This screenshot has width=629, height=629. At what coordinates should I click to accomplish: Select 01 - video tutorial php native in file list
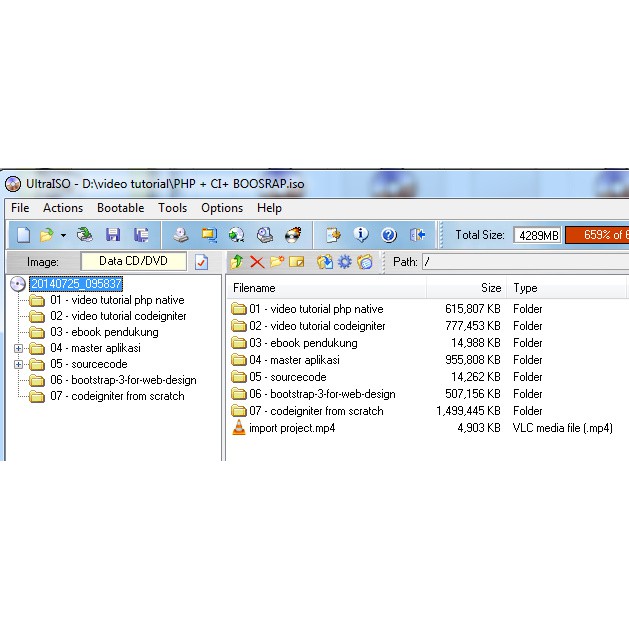[316, 309]
